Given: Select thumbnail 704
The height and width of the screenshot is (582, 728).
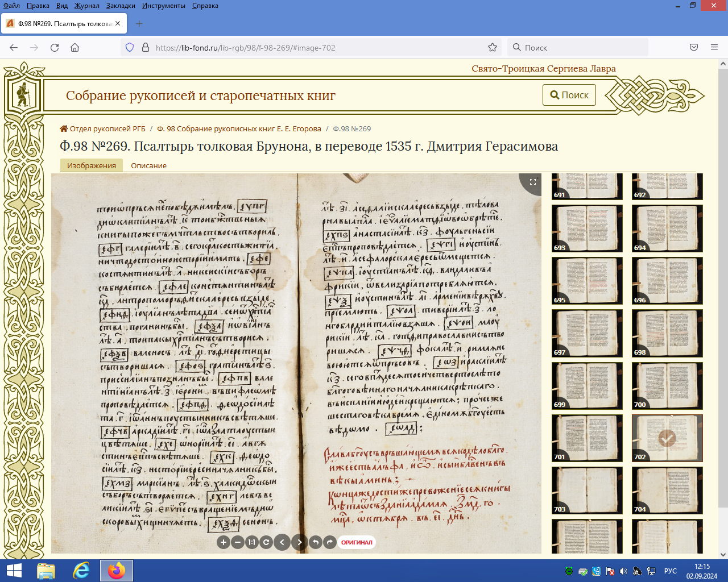Looking at the screenshot, I should click(667, 490).
